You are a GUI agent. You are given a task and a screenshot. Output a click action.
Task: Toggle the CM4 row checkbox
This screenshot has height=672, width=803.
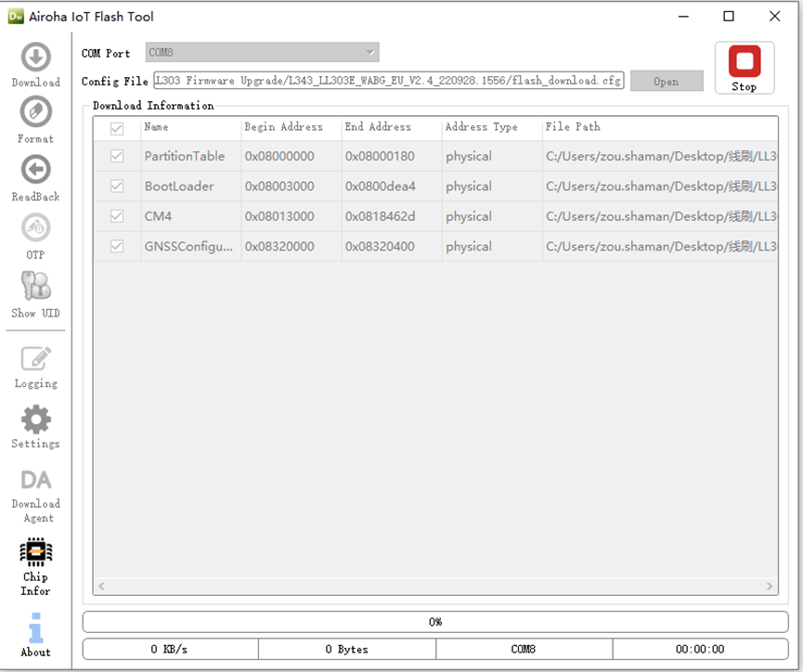tap(117, 216)
